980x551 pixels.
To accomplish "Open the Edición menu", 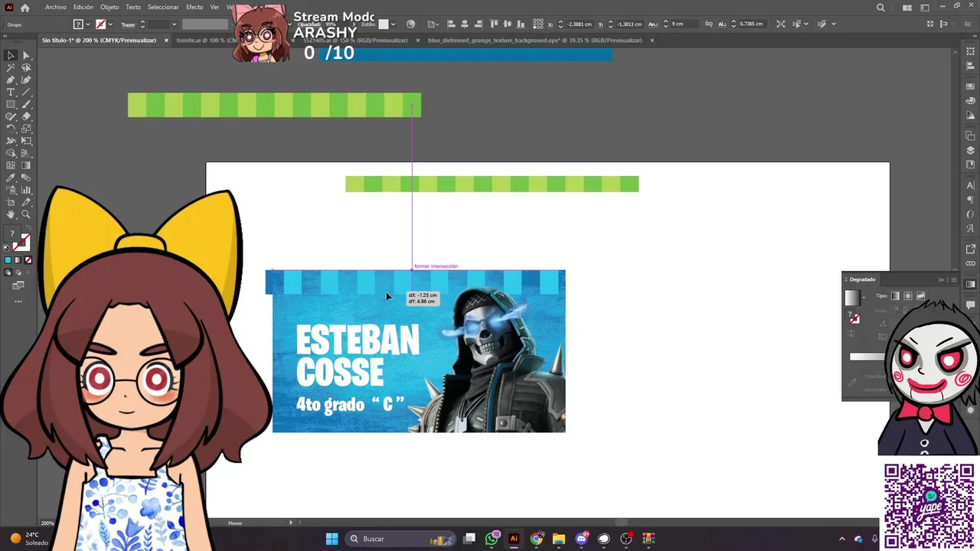I will click(83, 7).
